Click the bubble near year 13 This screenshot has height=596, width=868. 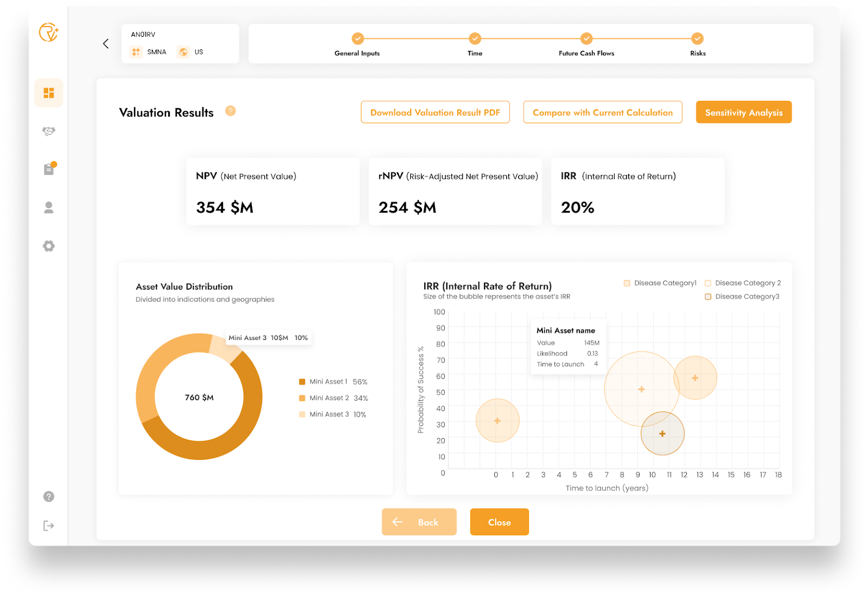pyautogui.click(x=695, y=377)
